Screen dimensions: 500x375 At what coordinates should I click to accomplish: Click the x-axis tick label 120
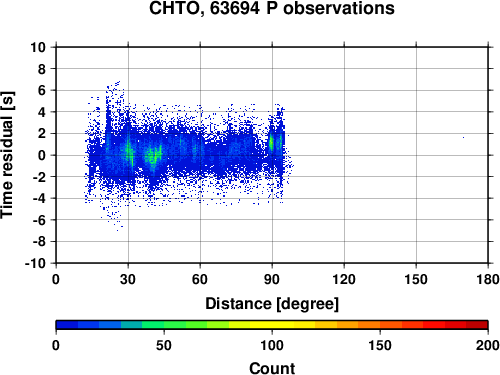click(344, 279)
